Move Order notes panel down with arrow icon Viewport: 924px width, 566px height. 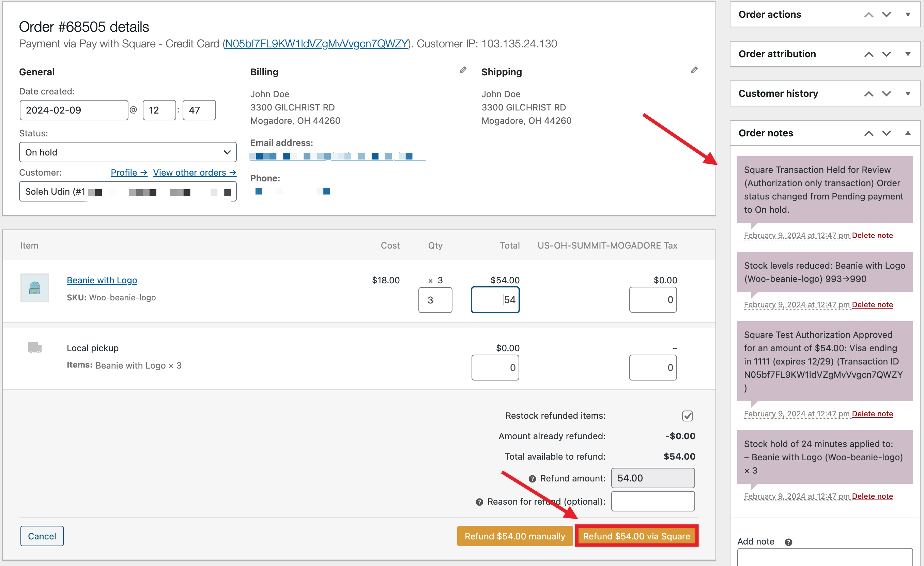click(887, 133)
